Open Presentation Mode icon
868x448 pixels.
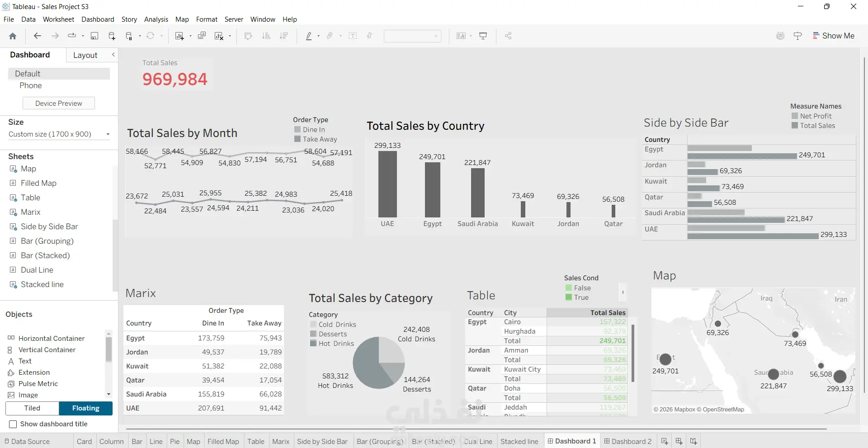(483, 36)
